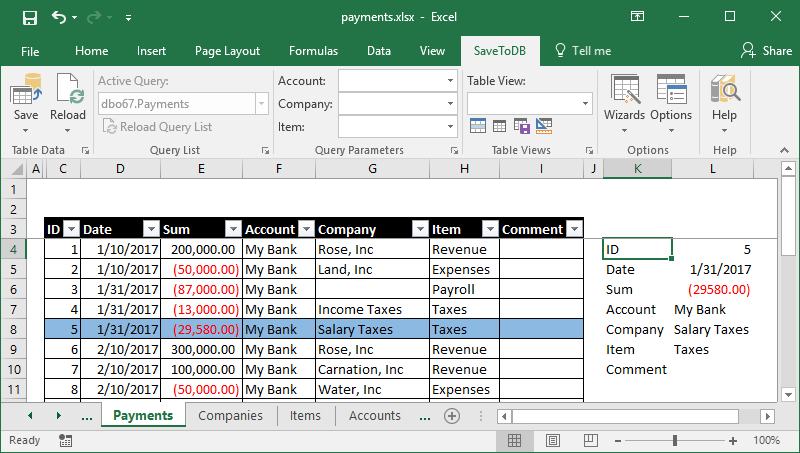This screenshot has height=453, width=800.
Task: Open the Active Query dropdown
Action: point(261,104)
